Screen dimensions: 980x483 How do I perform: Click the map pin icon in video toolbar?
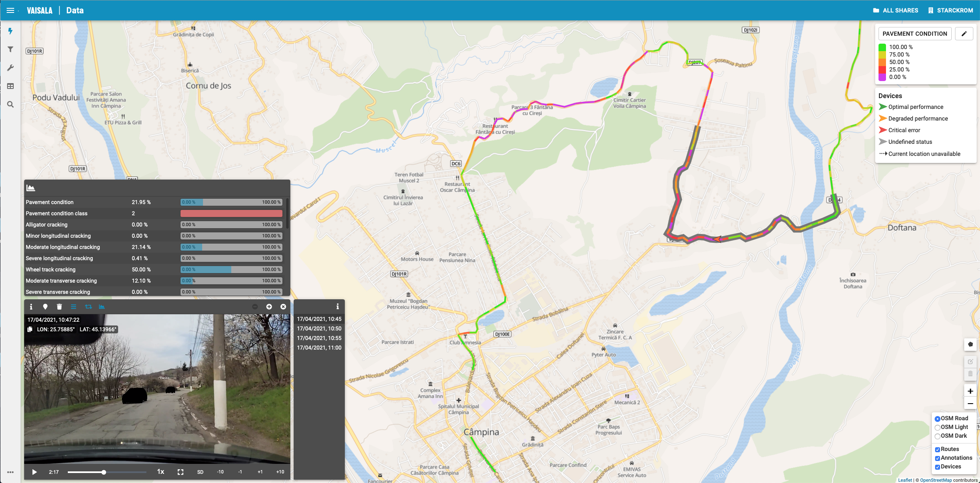pyautogui.click(x=45, y=307)
